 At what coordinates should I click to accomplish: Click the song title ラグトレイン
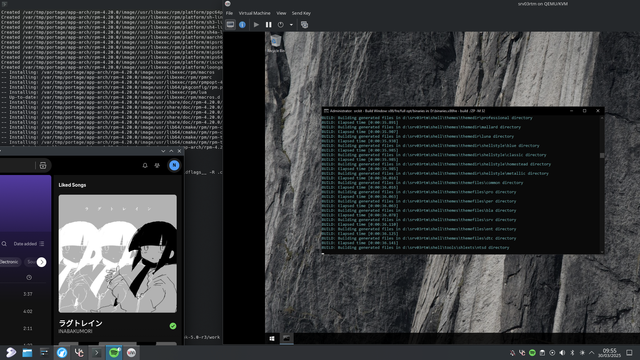[80, 323]
